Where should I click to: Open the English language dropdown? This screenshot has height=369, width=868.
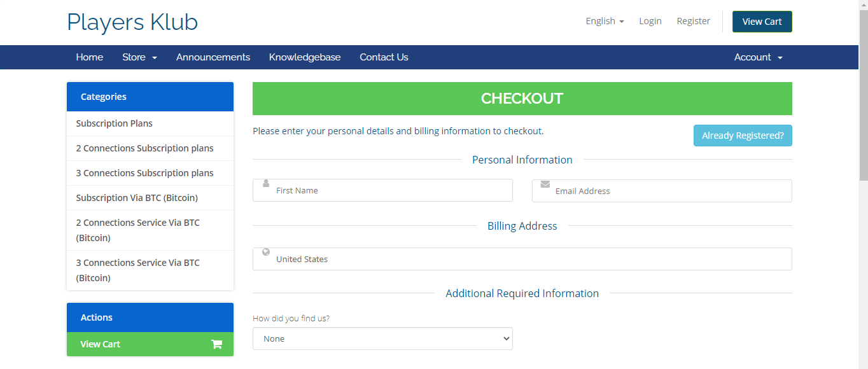click(x=605, y=21)
